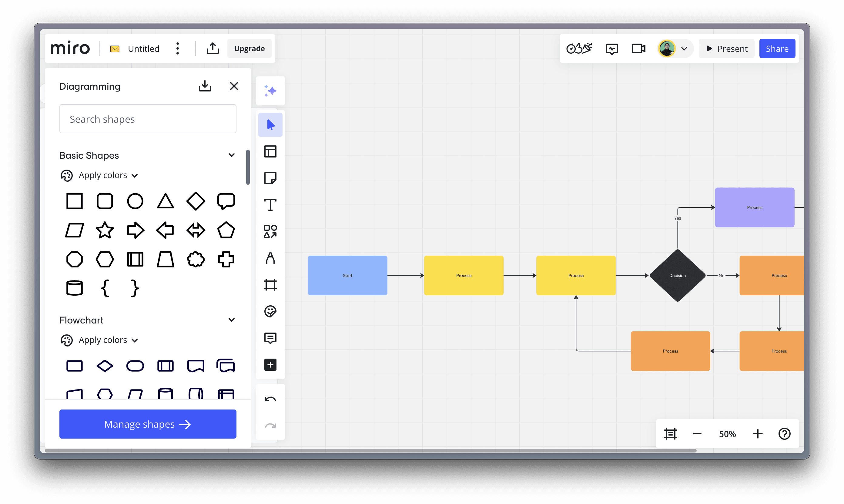844x504 pixels.
Task: Open the shapes and lines tool
Action: (x=270, y=231)
